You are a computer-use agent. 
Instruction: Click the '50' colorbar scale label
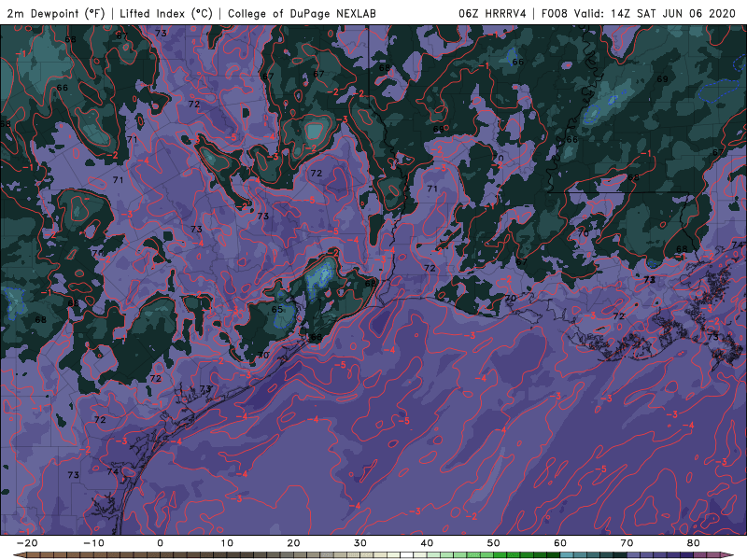pyautogui.click(x=494, y=543)
